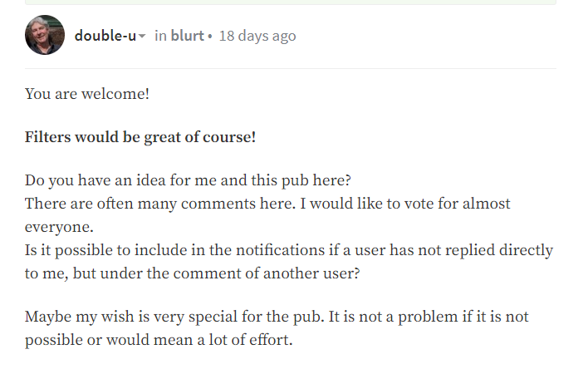Click the "18 days ago" timestamp

pos(257,37)
